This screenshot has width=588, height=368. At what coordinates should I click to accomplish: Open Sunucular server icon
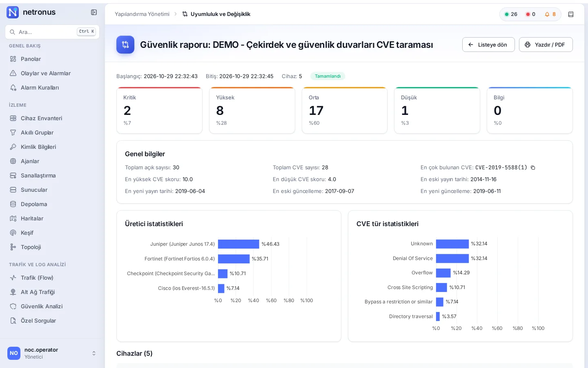[13, 190]
